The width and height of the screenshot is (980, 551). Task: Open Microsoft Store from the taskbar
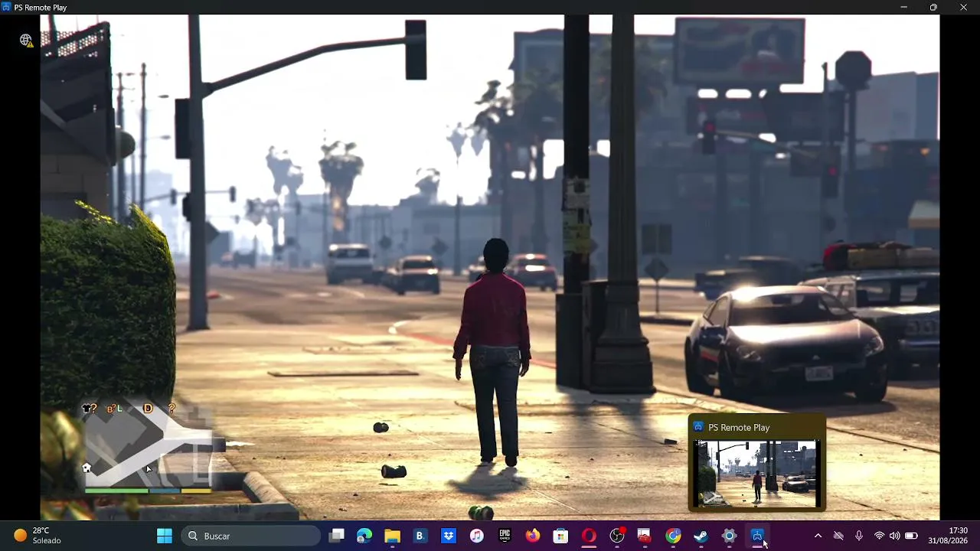(560, 536)
